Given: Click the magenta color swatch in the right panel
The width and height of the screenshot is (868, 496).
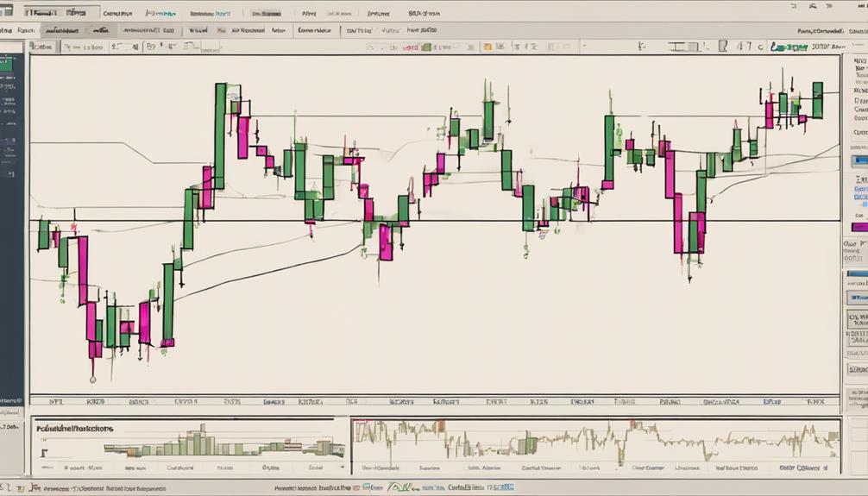Looking at the screenshot, I should [x=859, y=227].
